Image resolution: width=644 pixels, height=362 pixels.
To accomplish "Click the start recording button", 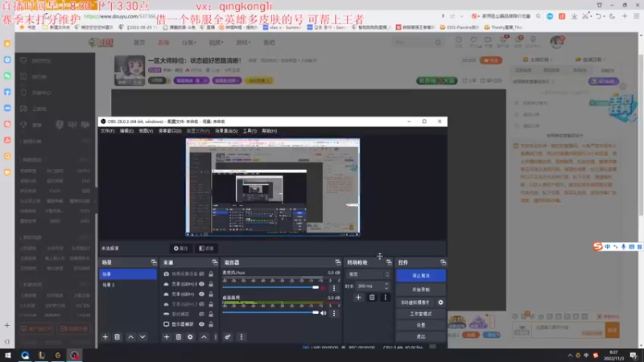I will [421, 290].
